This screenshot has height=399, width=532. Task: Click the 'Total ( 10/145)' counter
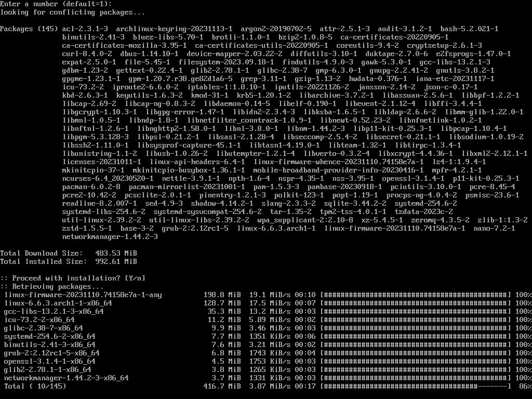pyautogui.click(x=35, y=386)
